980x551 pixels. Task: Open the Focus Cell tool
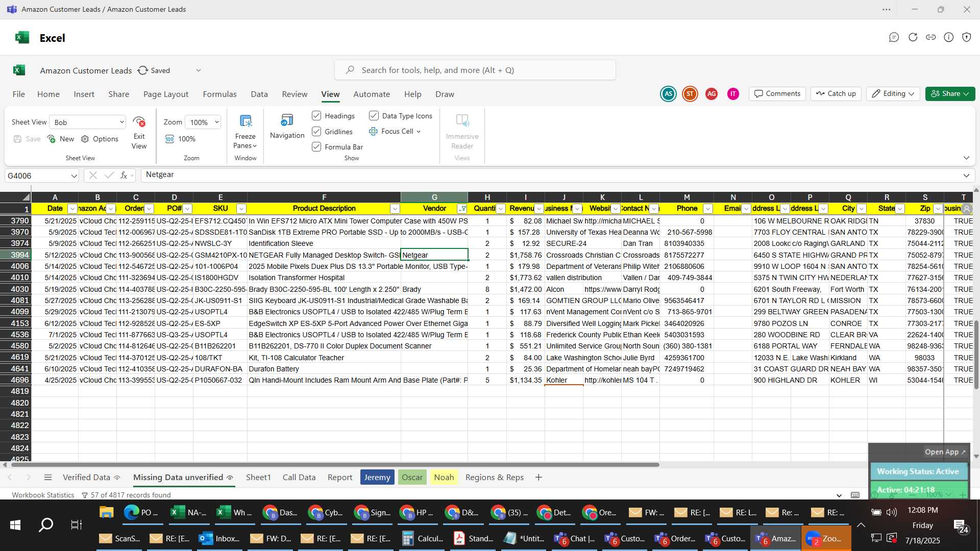[395, 131]
